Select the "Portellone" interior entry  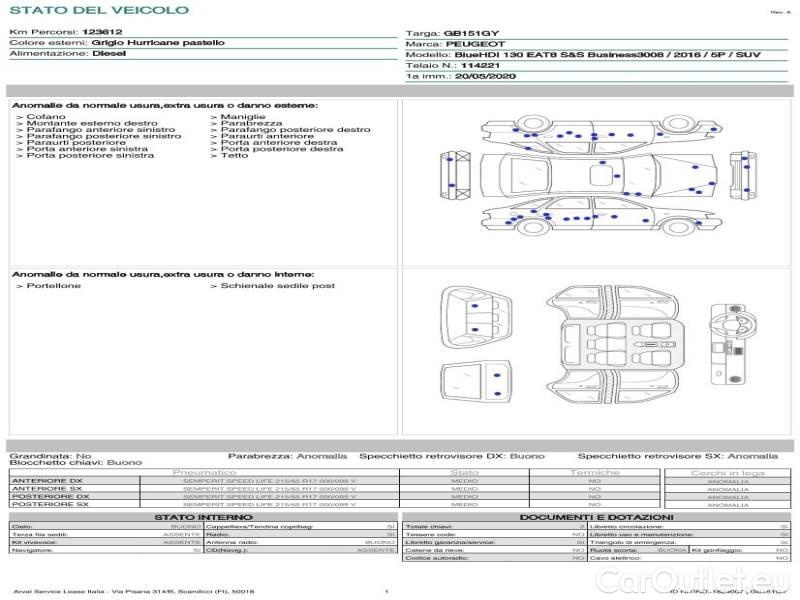[x=54, y=286]
